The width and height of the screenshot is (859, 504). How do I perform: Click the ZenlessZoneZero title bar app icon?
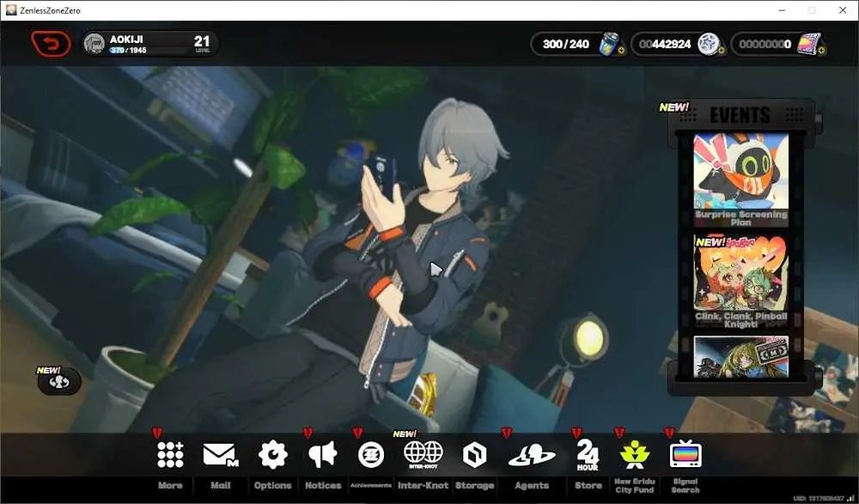tap(11, 9)
